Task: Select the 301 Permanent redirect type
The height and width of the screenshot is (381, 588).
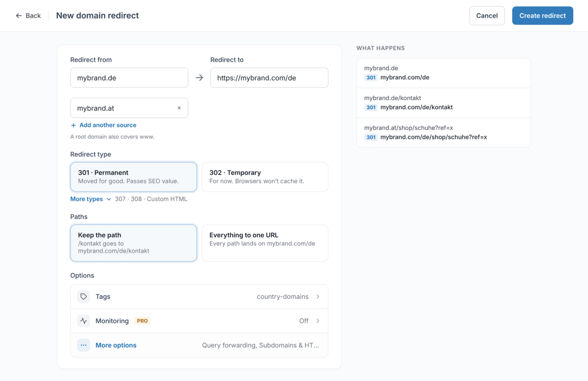Action: click(x=133, y=177)
